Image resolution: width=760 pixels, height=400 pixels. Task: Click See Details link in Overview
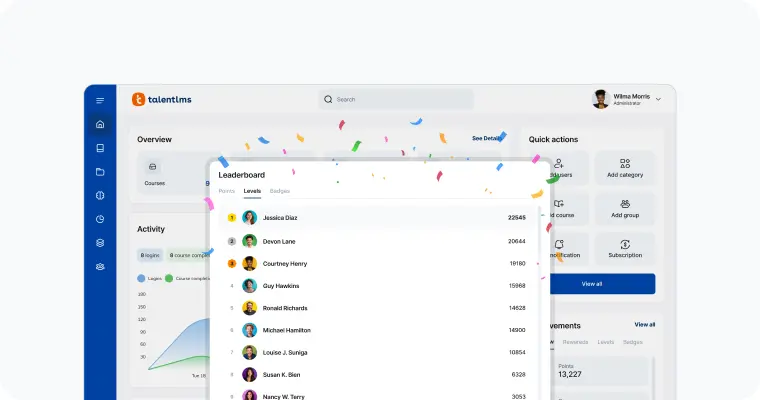pyautogui.click(x=486, y=138)
